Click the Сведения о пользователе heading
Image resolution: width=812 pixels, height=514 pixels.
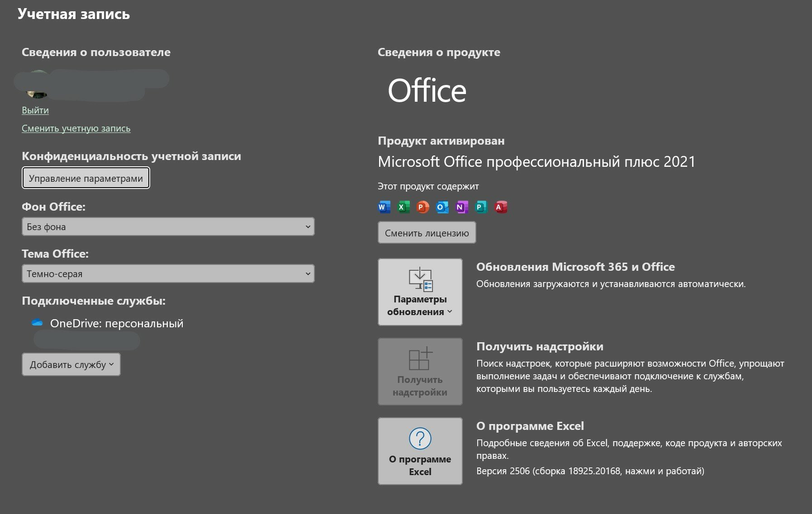pyautogui.click(x=96, y=52)
